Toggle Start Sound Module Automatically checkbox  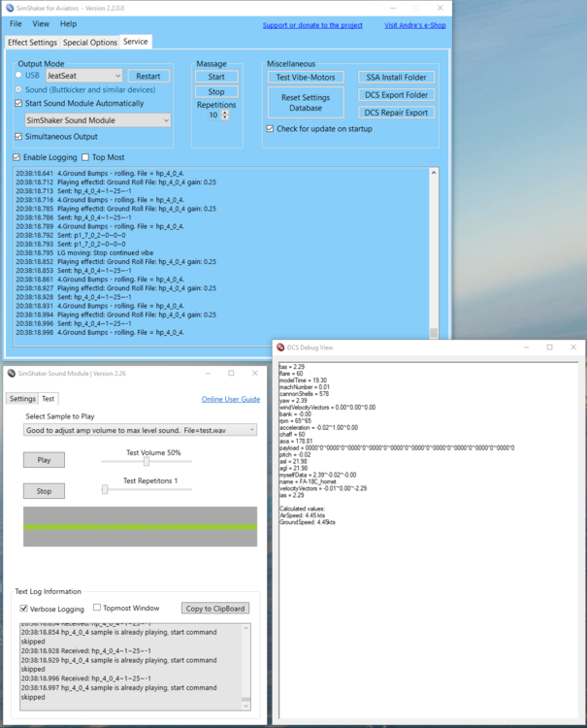click(18, 103)
